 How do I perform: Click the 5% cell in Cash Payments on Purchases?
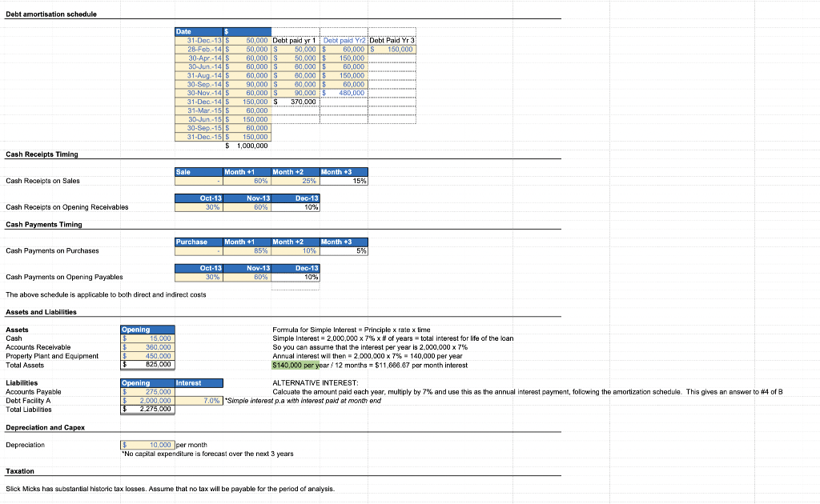point(344,250)
